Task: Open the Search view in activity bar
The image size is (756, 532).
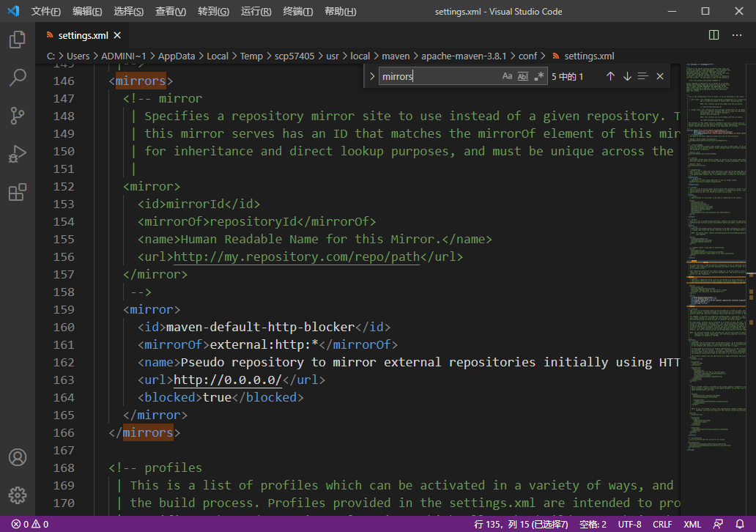Action: pos(18,78)
